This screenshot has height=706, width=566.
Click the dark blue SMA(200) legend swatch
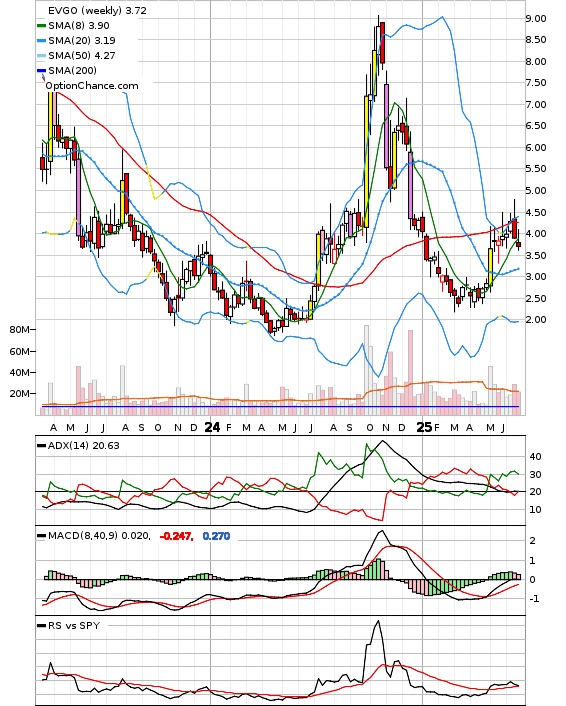click(41, 70)
